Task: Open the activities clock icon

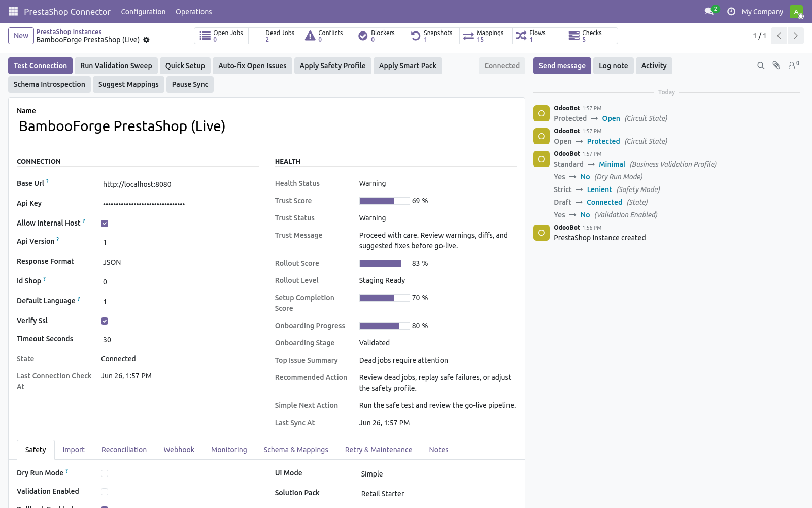Action: [x=731, y=11]
